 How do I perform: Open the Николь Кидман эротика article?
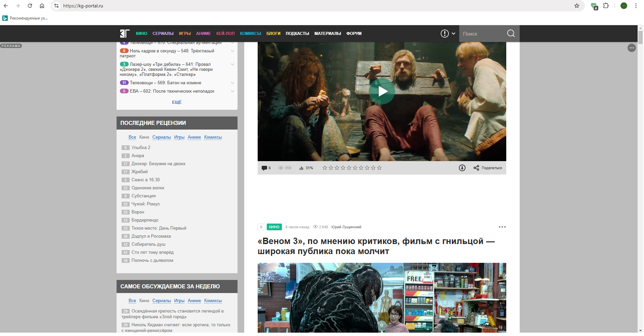click(176, 328)
